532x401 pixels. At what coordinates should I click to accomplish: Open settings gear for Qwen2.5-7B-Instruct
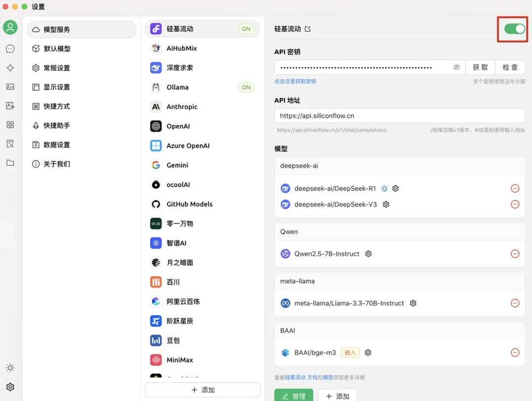coord(368,254)
